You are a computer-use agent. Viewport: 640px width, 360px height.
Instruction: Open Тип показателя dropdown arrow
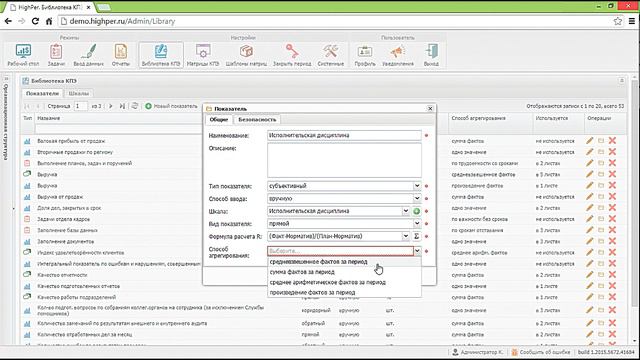click(417, 186)
